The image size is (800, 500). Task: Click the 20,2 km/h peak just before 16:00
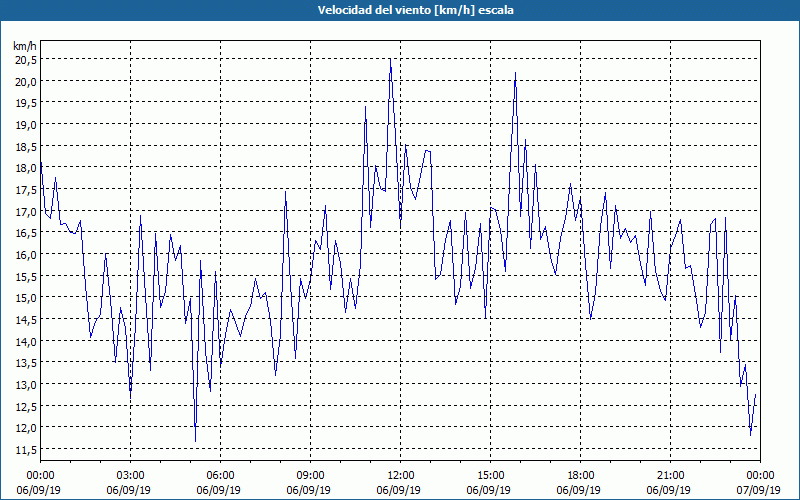click(515, 73)
